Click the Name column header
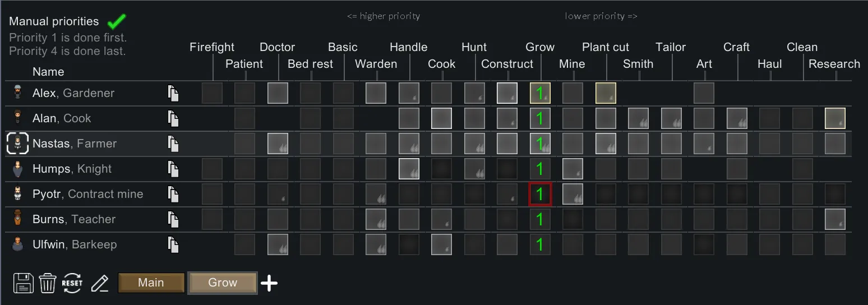The image size is (868, 305). [48, 72]
